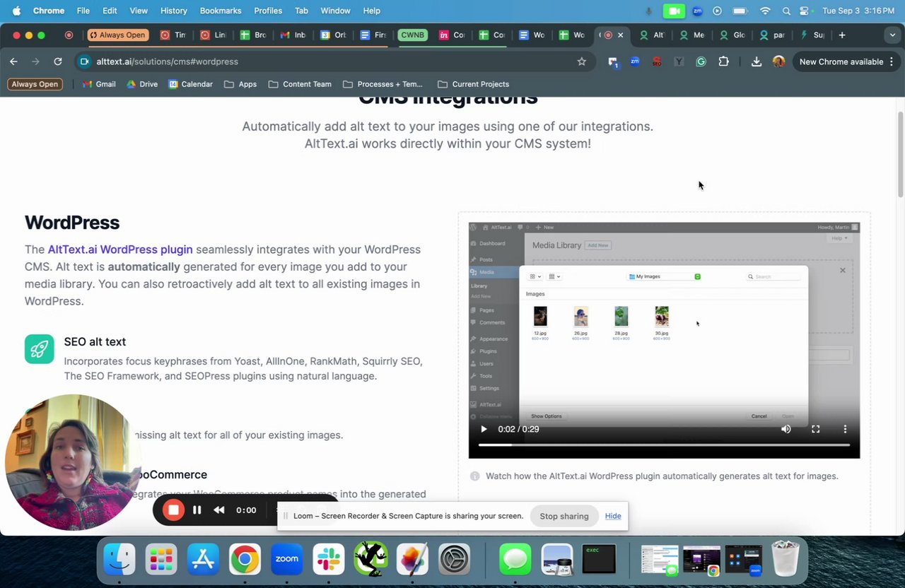Image resolution: width=905 pixels, height=588 pixels.
Task: Open the Apple menu
Action: point(16,11)
